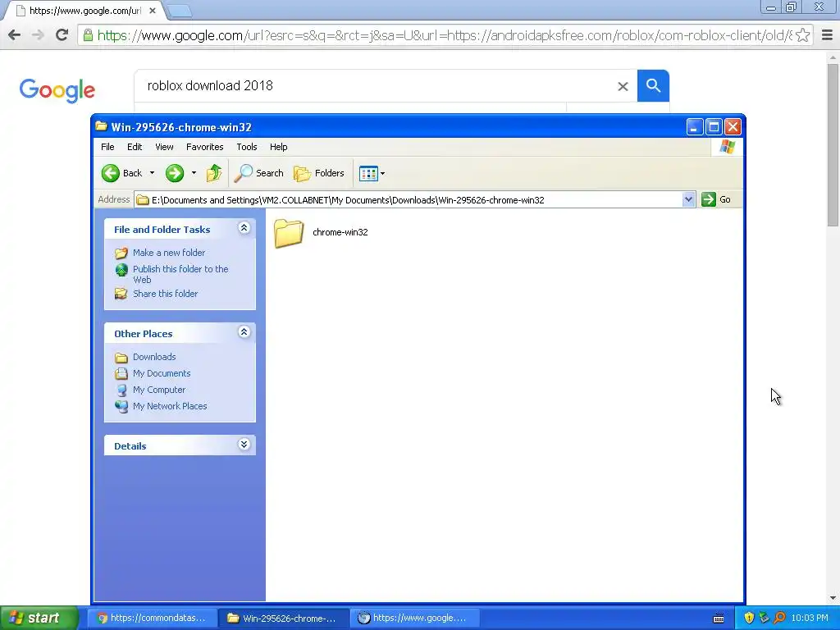Click the My Computer icon in sidebar
The height and width of the screenshot is (630, 840).
point(121,390)
